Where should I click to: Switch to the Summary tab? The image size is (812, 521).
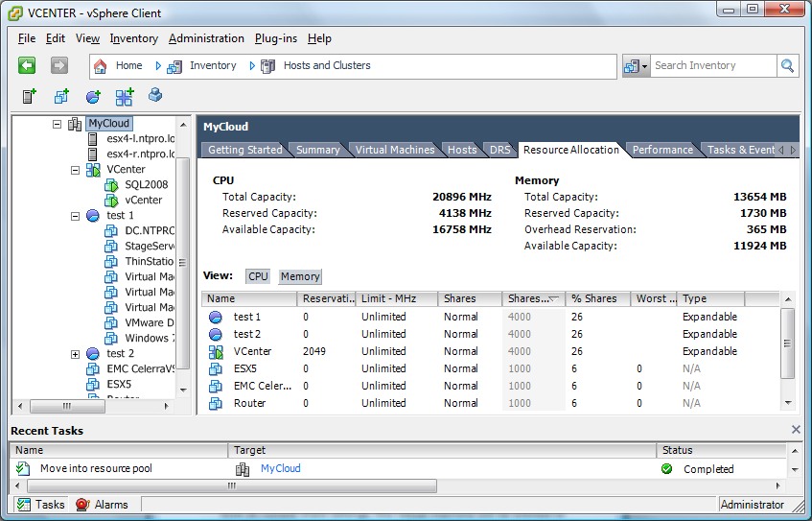tap(317, 150)
